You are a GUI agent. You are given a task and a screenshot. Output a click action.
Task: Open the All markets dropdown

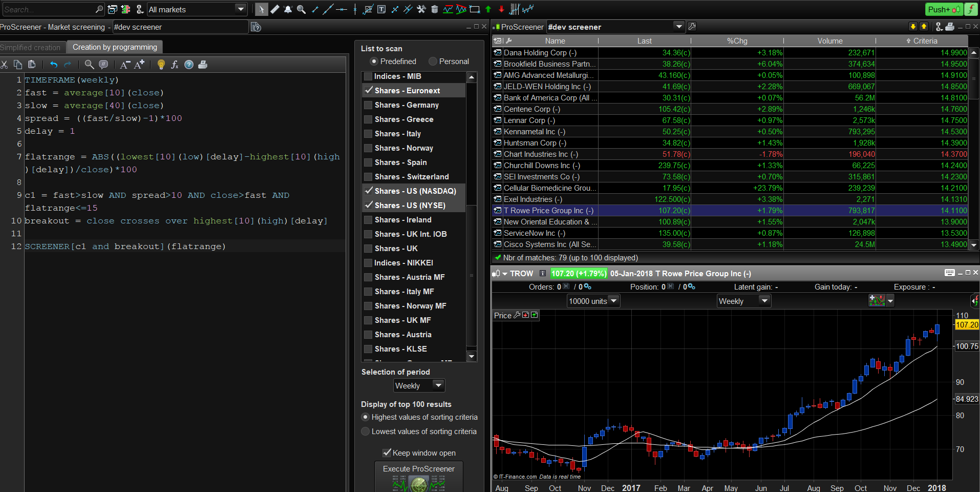tap(197, 9)
